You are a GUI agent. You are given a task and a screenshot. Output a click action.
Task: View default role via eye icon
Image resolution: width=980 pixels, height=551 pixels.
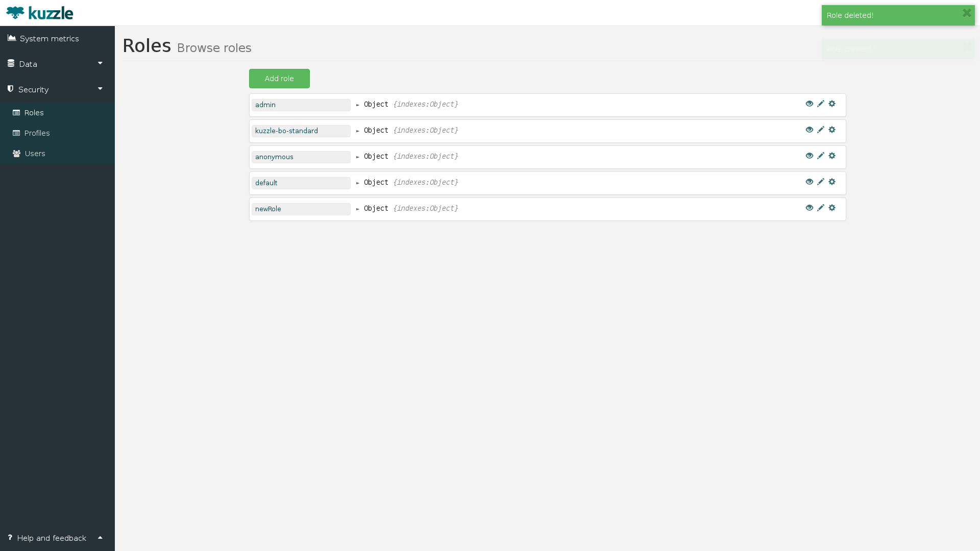(x=810, y=182)
